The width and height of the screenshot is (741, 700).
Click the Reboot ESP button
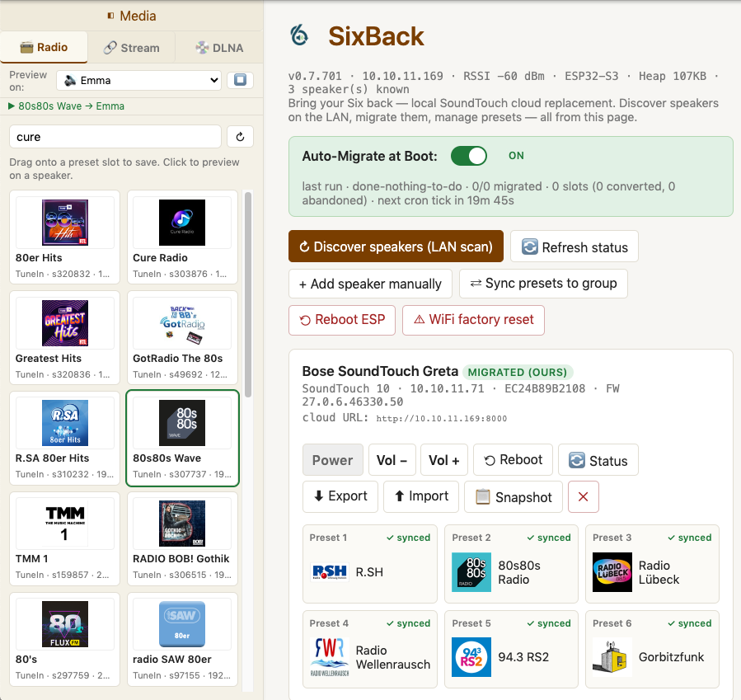coord(342,320)
